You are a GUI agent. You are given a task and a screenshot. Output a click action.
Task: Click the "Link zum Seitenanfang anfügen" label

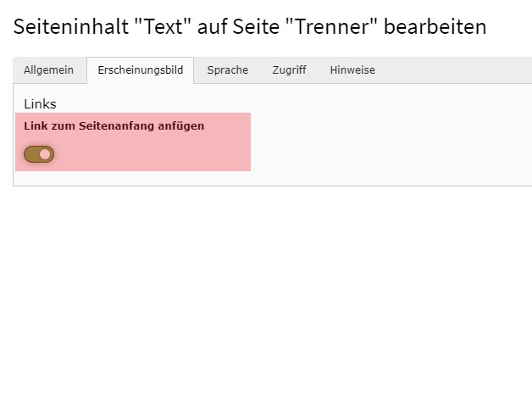click(x=114, y=126)
